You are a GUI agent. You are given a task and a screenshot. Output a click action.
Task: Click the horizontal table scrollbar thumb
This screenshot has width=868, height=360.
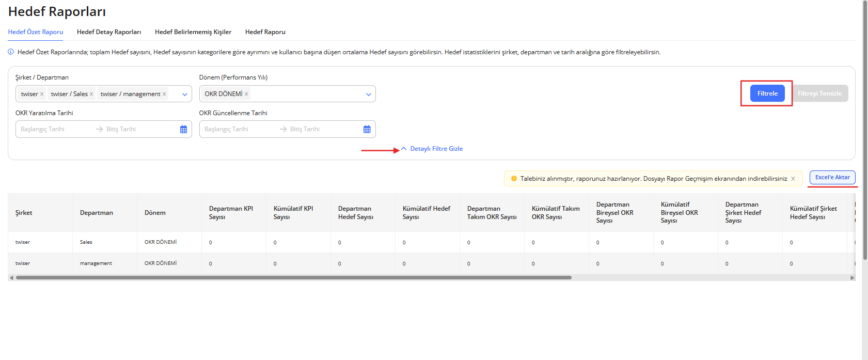[293, 277]
